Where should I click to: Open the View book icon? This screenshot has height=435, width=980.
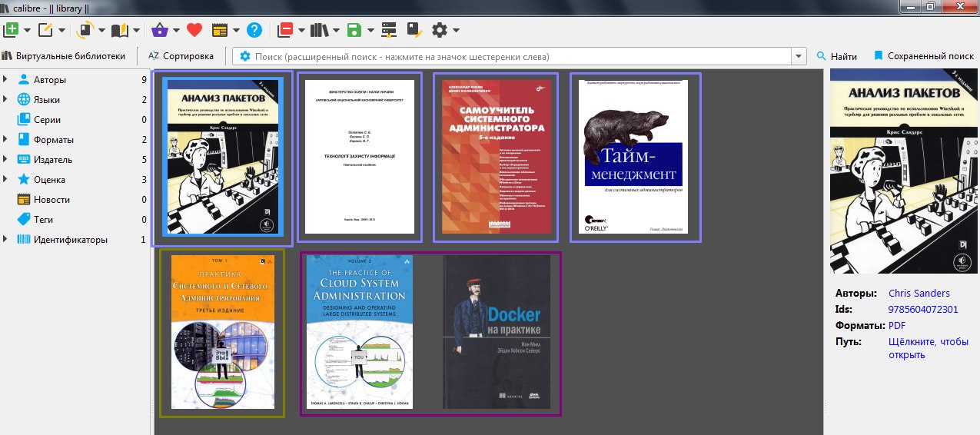point(120,30)
